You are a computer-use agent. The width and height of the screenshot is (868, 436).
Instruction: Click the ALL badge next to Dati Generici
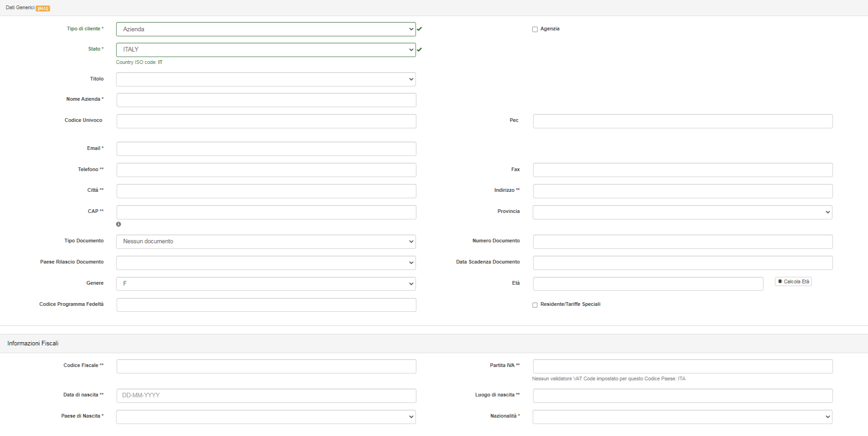pyautogui.click(x=43, y=8)
